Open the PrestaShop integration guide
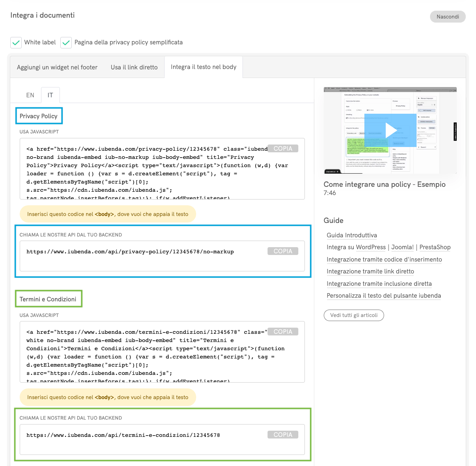 pos(435,247)
